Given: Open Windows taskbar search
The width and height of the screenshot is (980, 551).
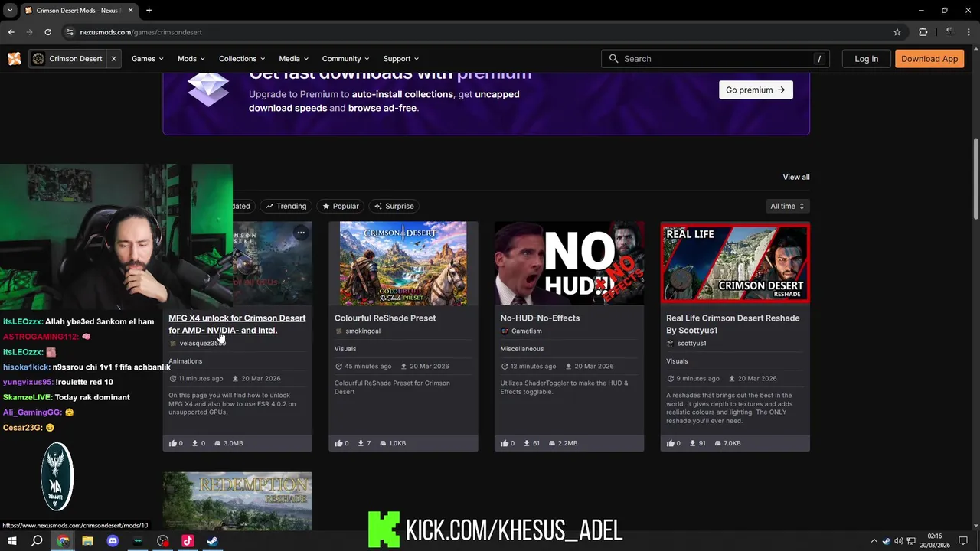Looking at the screenshot, I should click(x=37, y=541).
